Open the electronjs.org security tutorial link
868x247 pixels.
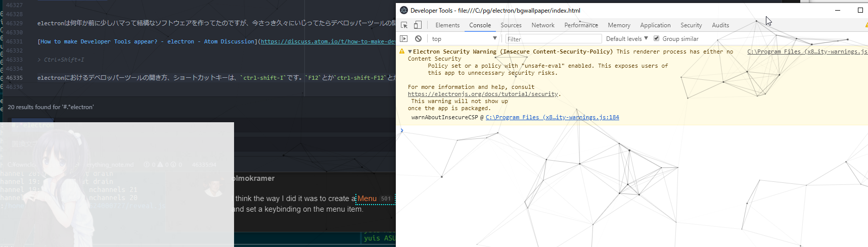point(483,94)
